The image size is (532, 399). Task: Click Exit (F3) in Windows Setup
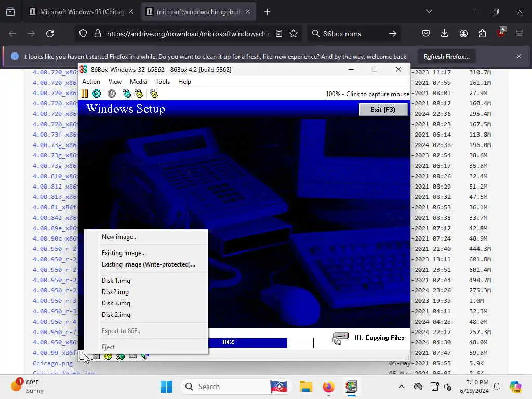[x=383, y=109]
